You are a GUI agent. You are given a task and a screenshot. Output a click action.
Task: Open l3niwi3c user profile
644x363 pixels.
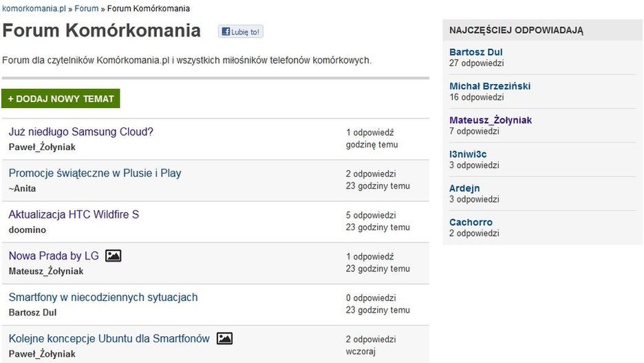pyautogui.click(x=468, y=154)
